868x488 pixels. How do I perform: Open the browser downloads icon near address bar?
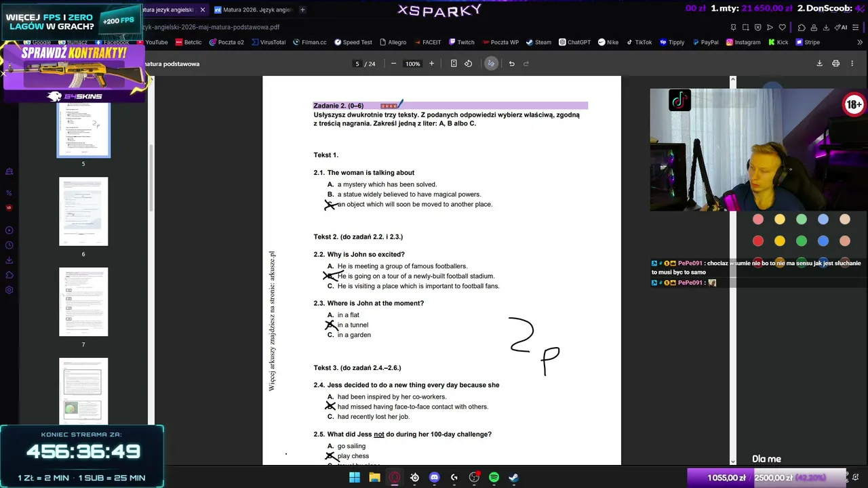tap(827, 27)
